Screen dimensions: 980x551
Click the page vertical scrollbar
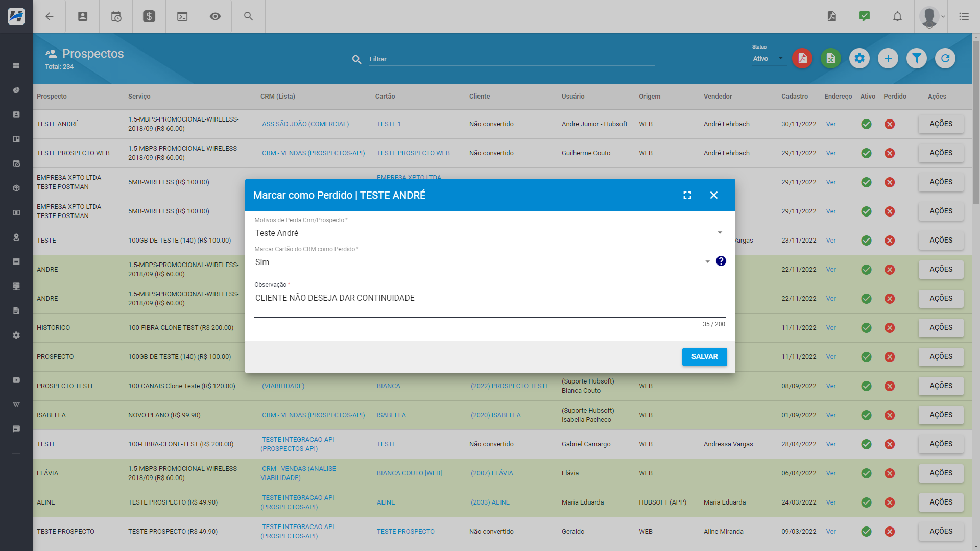[x=976, y=123]
